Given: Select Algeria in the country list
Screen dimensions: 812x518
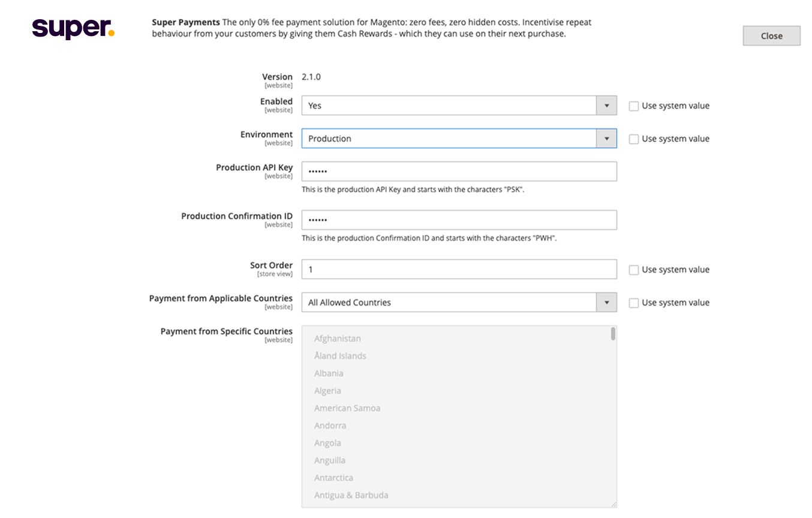Looking at the screenshot, I should point(327,391).
